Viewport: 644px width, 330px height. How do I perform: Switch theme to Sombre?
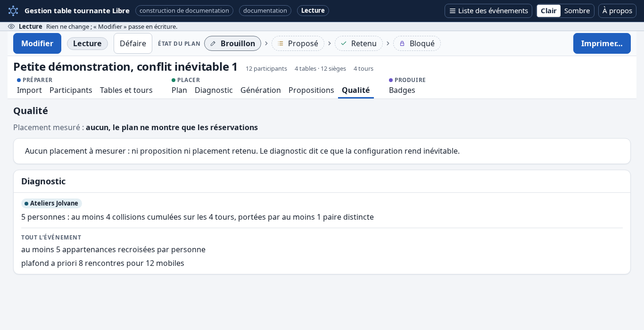pos(577,11)
